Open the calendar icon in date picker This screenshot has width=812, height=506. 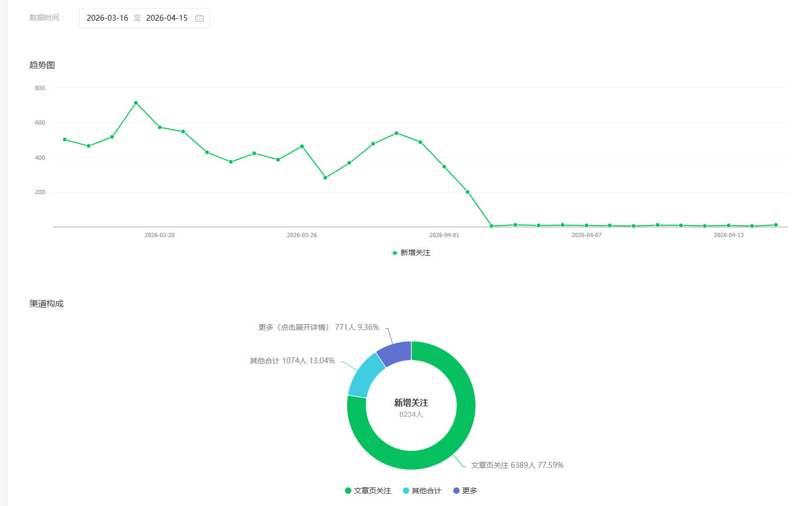tap(200, 18)
